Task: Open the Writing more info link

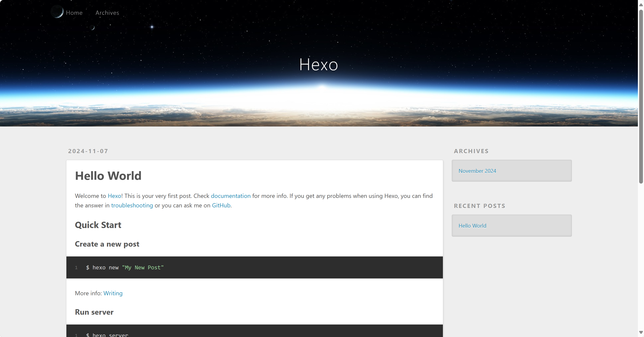Action: 113,293
